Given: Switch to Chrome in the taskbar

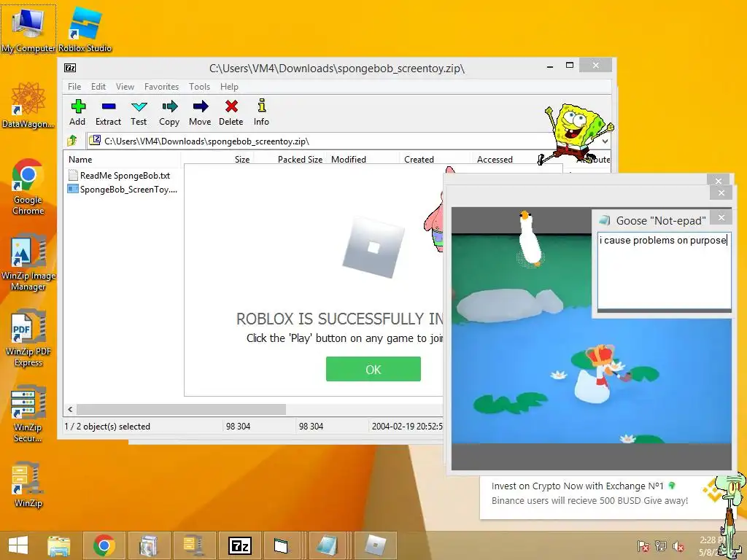Looking at the screenshot, I should (104, 545).
